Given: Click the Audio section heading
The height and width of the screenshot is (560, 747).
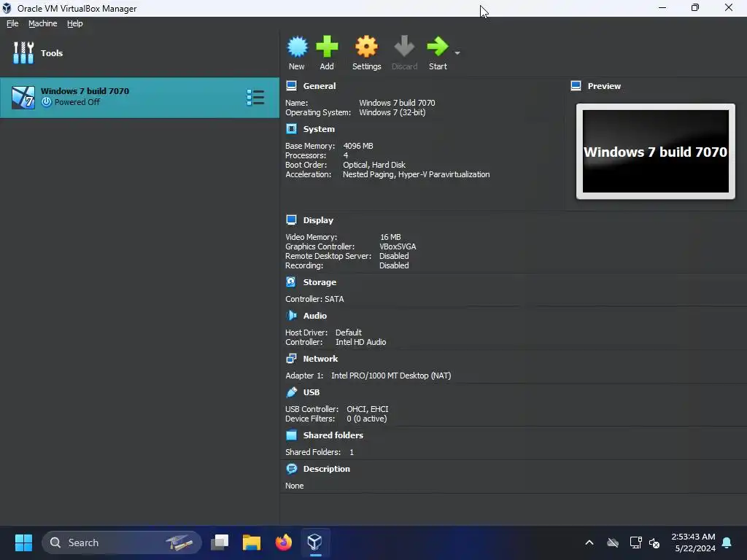Looking at the screenshot, I should coord(315,316).
